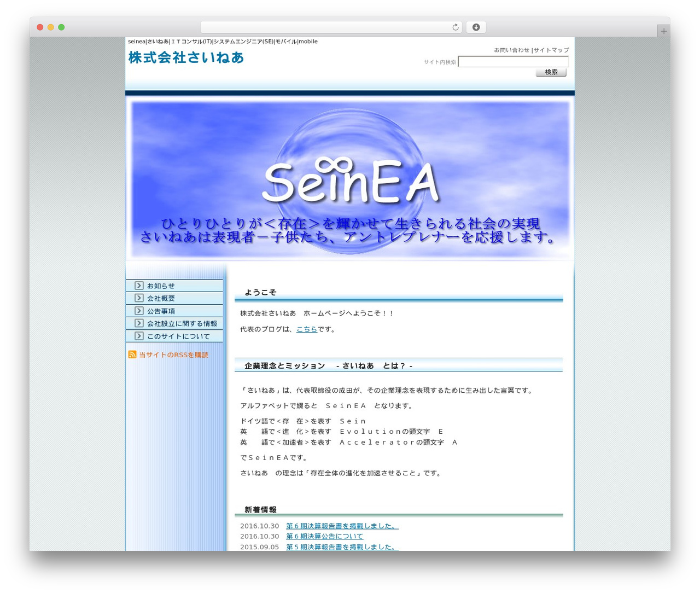The width and height of the screenshot is (700, 593).
Task: Click the 新着情報 heading
Action: tap(260, 510)
